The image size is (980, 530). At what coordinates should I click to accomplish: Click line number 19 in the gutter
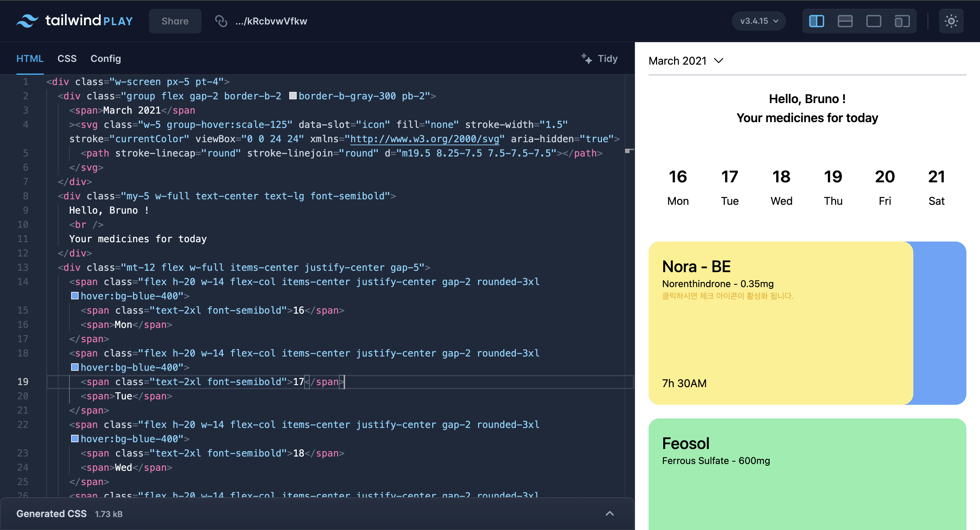23,382
